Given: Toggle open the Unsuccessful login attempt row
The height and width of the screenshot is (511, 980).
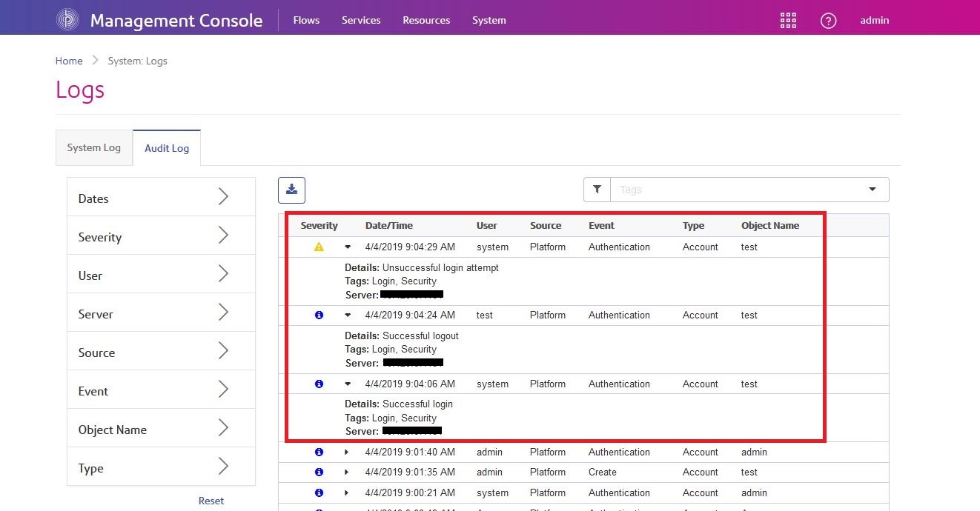Looking at the screenshot, I should [346, 247].
